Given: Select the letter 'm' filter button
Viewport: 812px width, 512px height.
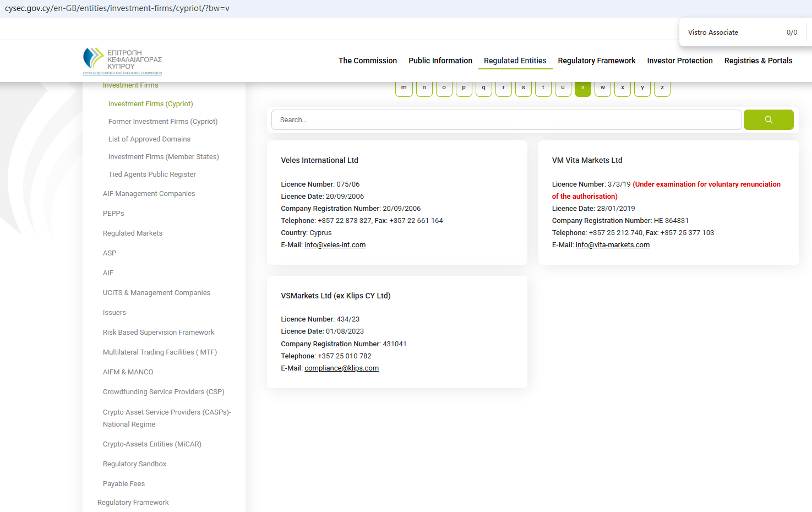Looking at the screenshot, I should tap(404, 88).
